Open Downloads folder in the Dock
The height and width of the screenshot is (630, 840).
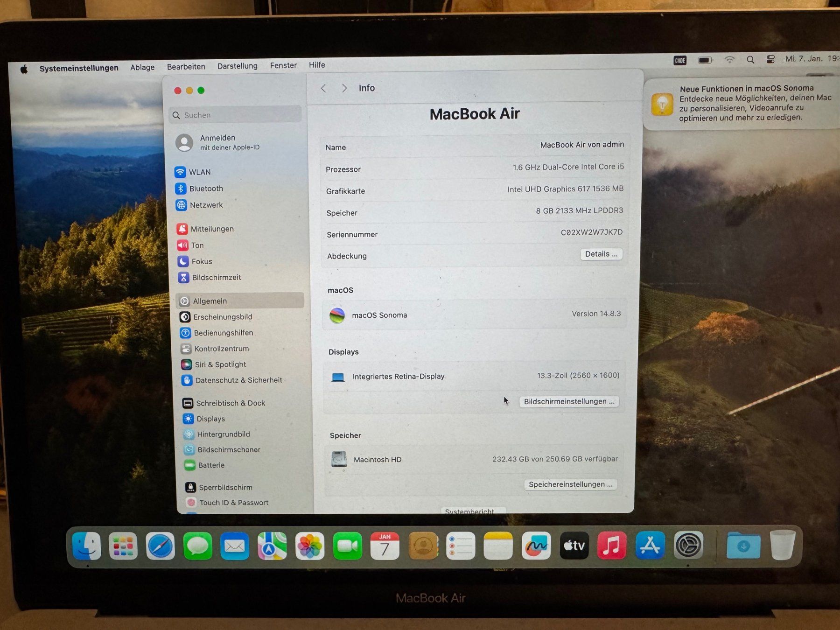click(x=743, y=545)
